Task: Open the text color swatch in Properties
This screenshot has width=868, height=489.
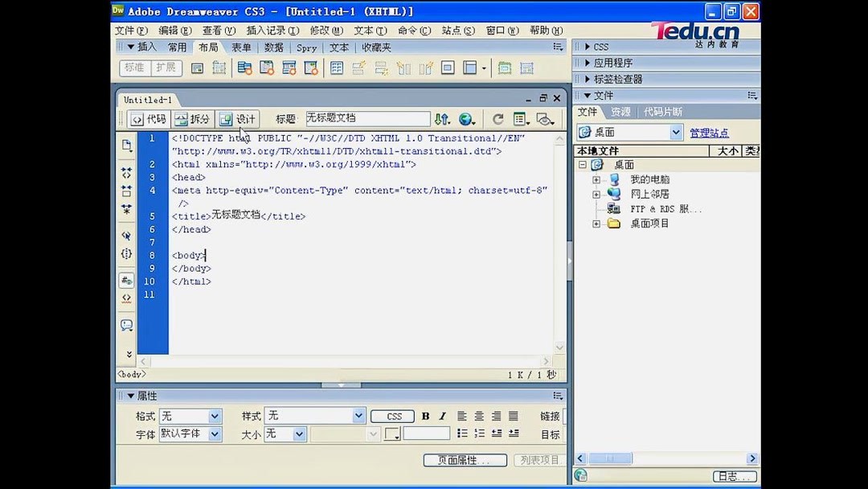Action: point(391,434)
